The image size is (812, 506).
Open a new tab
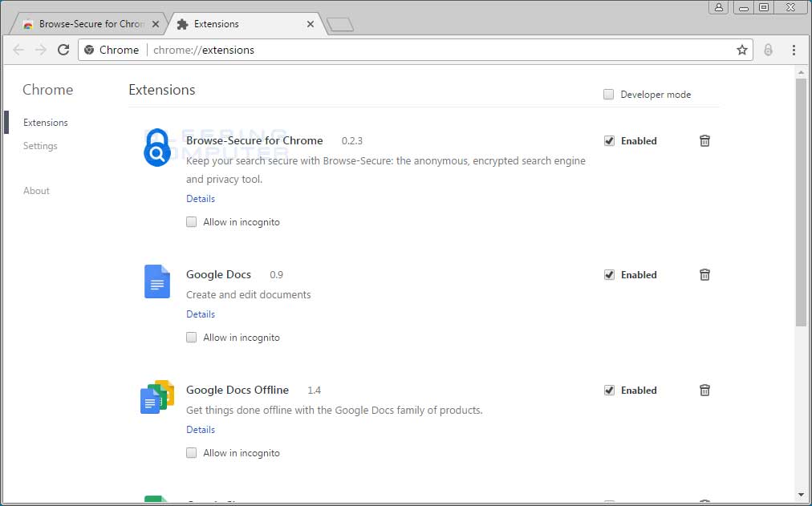tap(340, 24)
